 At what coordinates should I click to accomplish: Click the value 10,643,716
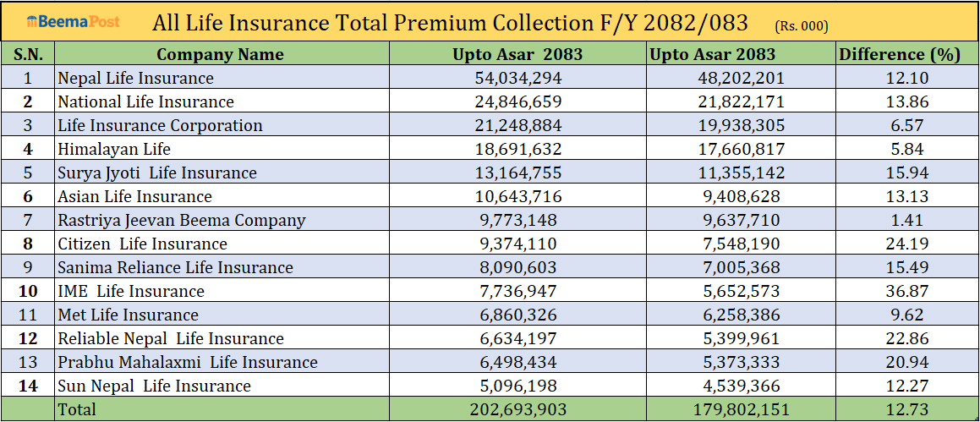point(517,197)
